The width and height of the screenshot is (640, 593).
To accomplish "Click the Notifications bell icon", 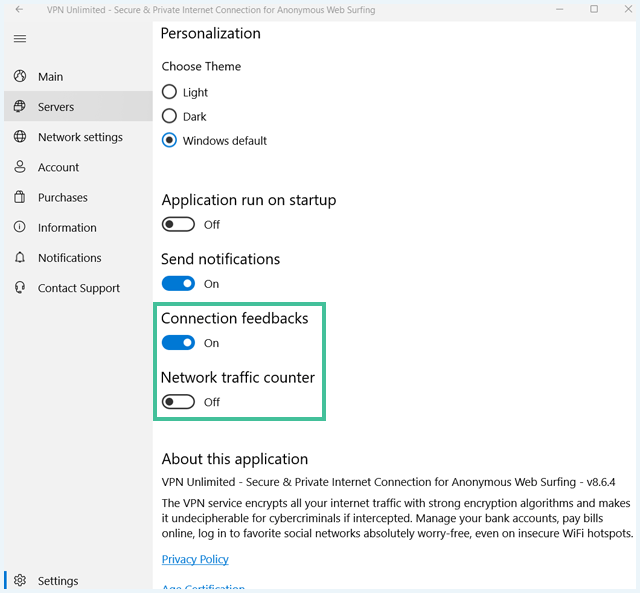I will [20, 257].
